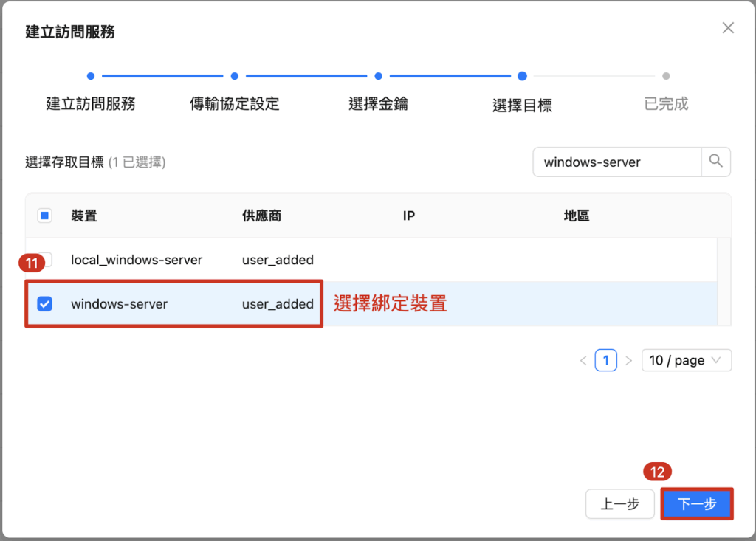Click the 選擇金鑰 step
This screenshot has width=756, height=541.
[x=378, y=103]
